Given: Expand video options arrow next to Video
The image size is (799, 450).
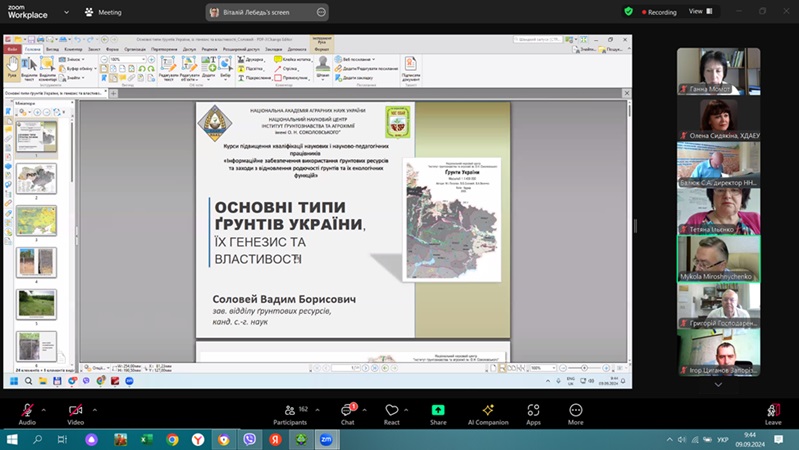Looking at the screenshot, I should [x=96, y=409].
